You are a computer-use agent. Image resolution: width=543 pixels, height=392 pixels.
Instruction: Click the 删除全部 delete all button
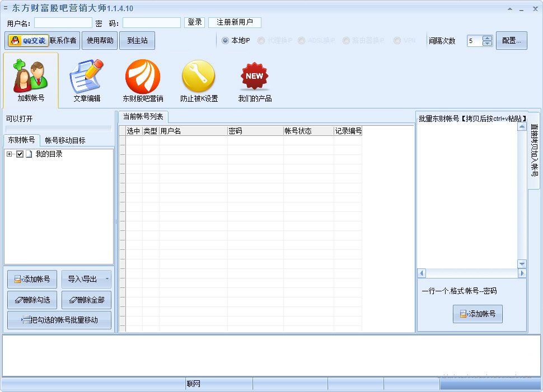pyautogui.click(x=87, y=300)
